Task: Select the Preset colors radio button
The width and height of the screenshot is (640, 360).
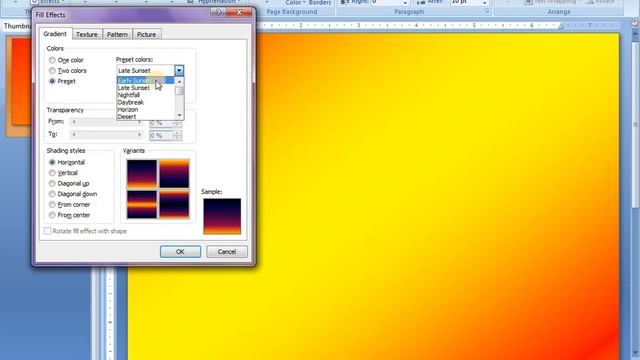Action: point(52,81)
